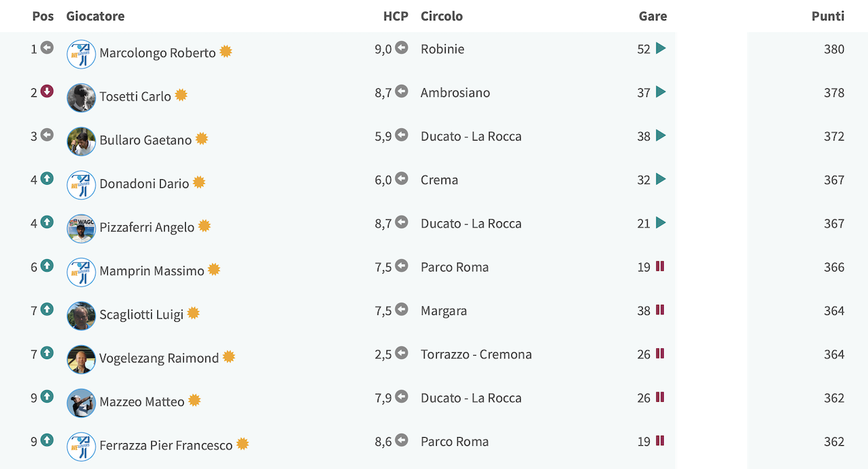
Task: Open Scagliotti Luigi's player name link
Action: (141, 314)
